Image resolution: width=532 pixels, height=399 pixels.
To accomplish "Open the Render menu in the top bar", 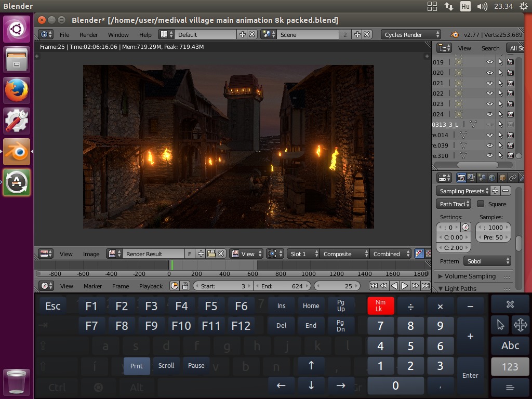I will click(x=88, y=35).
